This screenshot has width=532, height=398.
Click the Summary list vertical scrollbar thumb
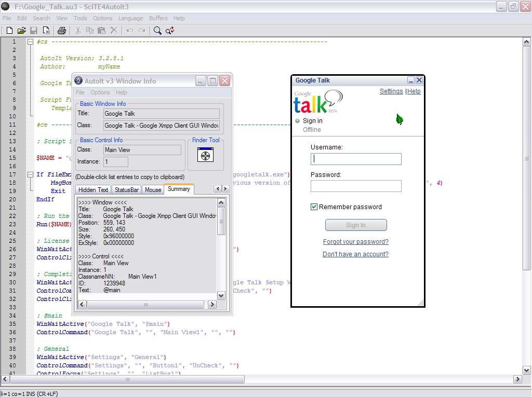pos(221,221)
